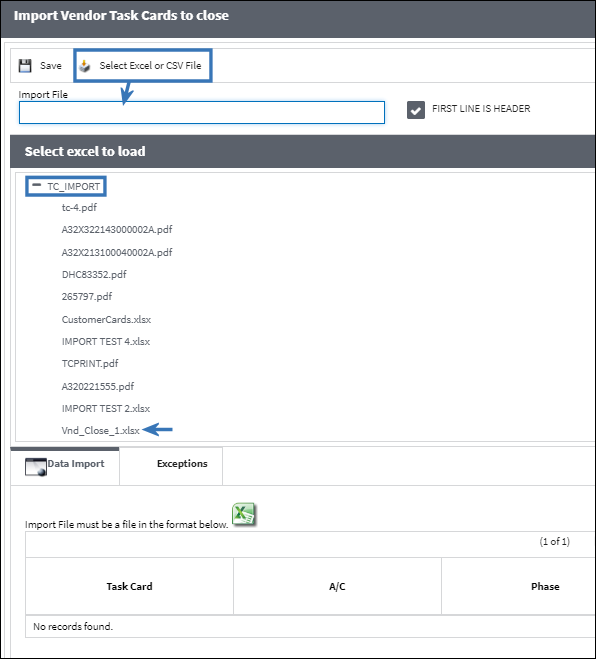596x659 pixels.
Task: Click the Save floppy disk icon
Action: (x=25, y=66)
